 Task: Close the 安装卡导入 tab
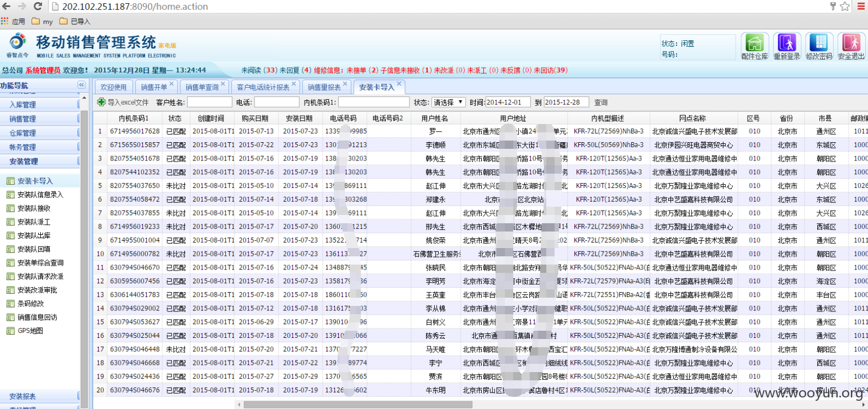tap(399, 84)
